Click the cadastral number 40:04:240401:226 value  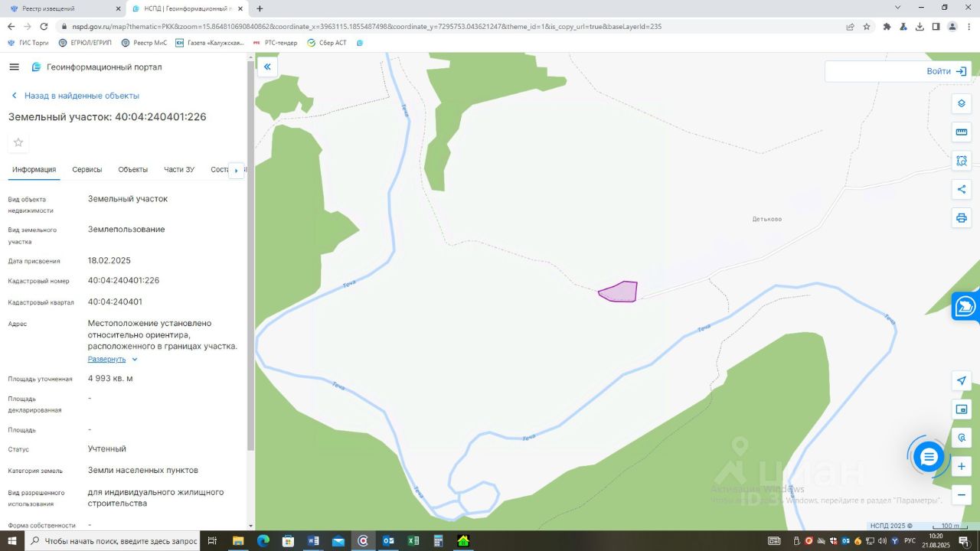point(124,280)
